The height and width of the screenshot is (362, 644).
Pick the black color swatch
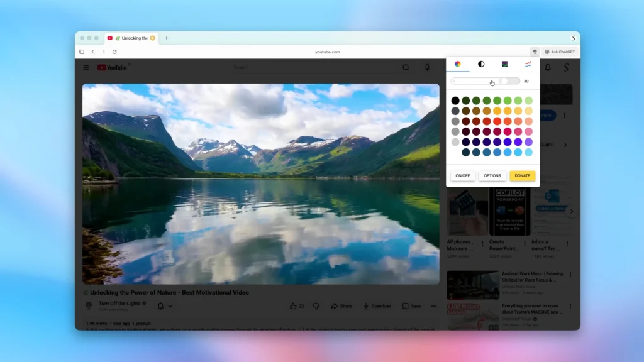455,101
